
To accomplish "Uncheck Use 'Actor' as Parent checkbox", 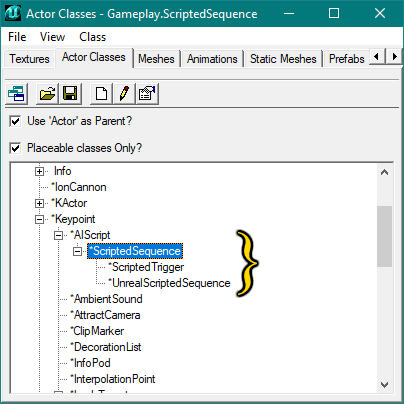I will [x=15, y=121].
